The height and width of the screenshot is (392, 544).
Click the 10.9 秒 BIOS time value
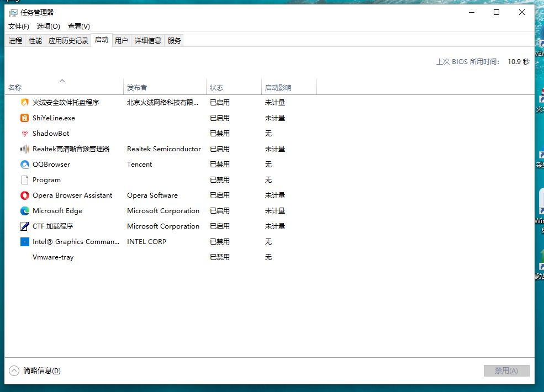pos(519,62)
